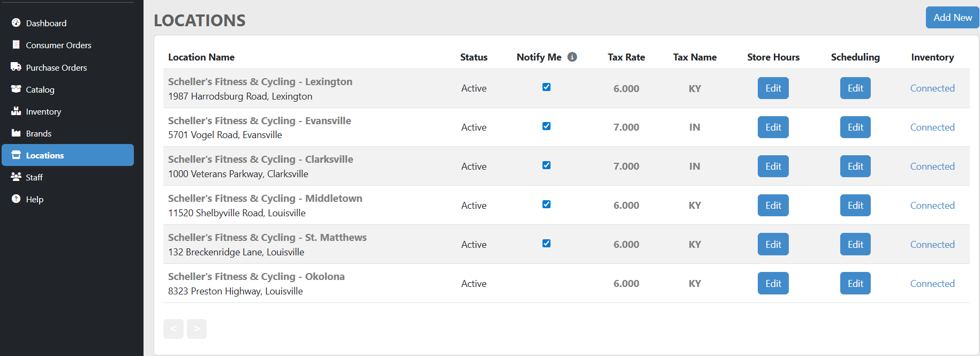The height and width of the screenshot is (356, 980).
Task: Click the Staff people icon
Action: (16, 177)
